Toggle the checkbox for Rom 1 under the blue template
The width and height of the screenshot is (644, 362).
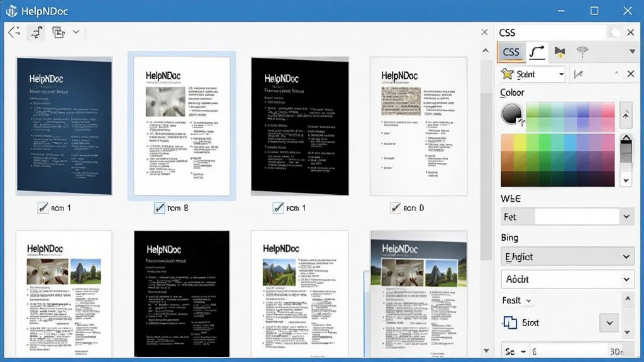point(43,208)
